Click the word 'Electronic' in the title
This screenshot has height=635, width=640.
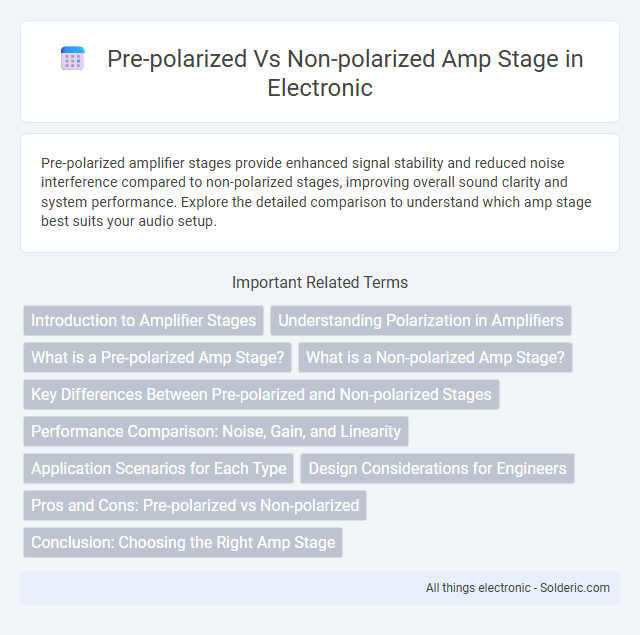320,87
